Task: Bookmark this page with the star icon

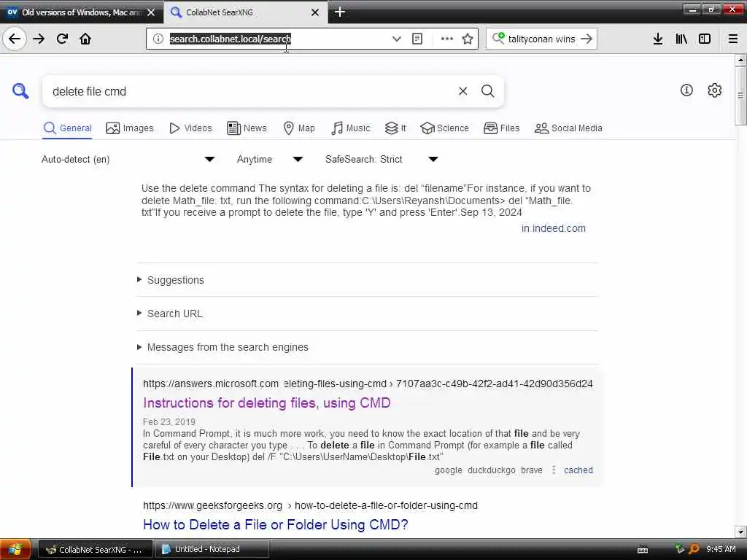Action: click(x=468, y=39)
